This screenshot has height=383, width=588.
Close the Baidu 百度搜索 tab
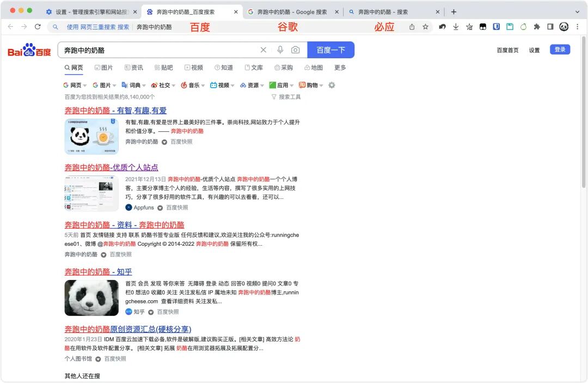pyautogui.click(x=236, y=12)
